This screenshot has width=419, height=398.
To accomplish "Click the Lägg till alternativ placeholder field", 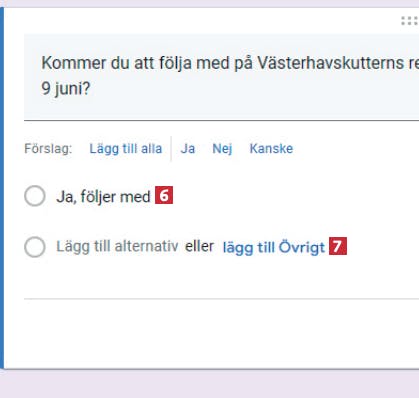I will pyautogui.click(x=117, y=247).
